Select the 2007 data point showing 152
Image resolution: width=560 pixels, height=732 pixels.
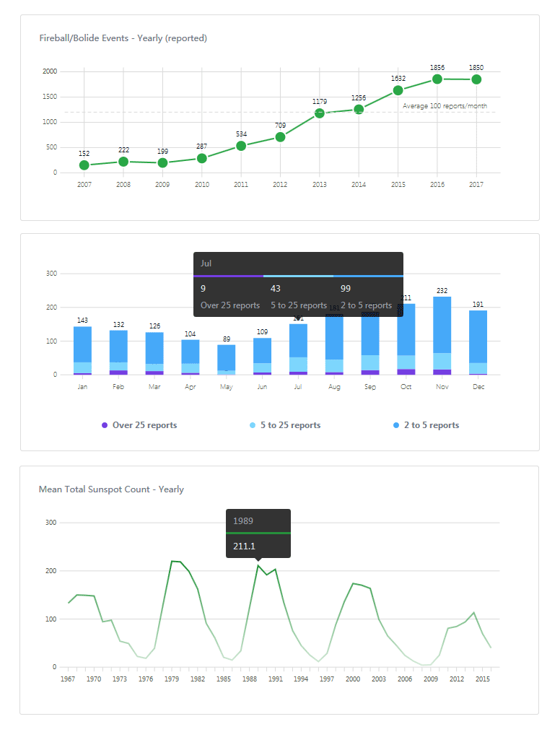point(84,165)
